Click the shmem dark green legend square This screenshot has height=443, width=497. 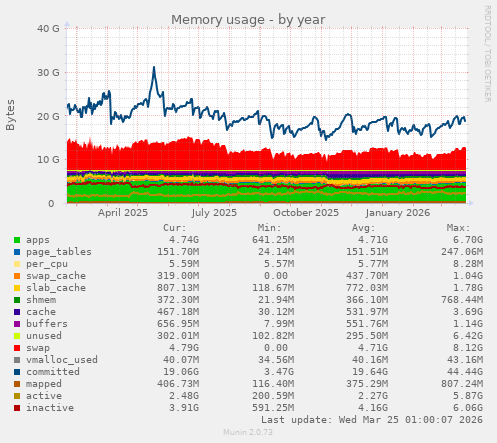[17, 300]
